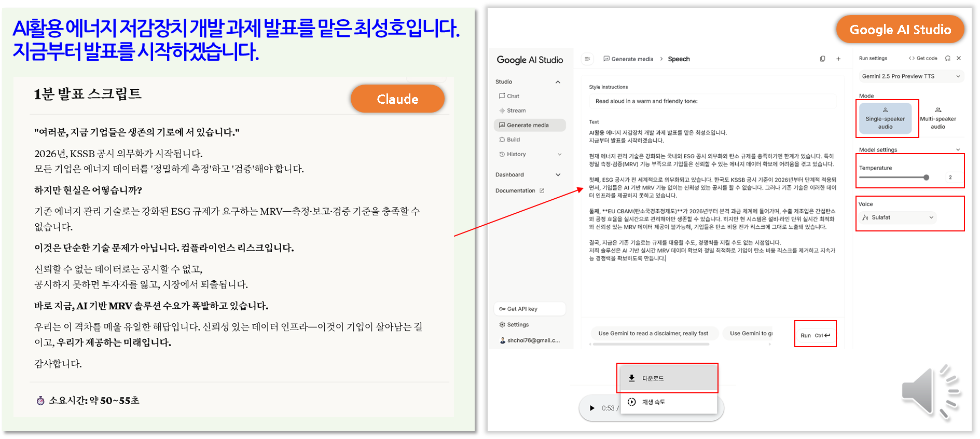Click into the Text paragraph starting '첫째, ESG 공시가'
Viewport: 980px width, 439px height.
[x=712, y=188]
